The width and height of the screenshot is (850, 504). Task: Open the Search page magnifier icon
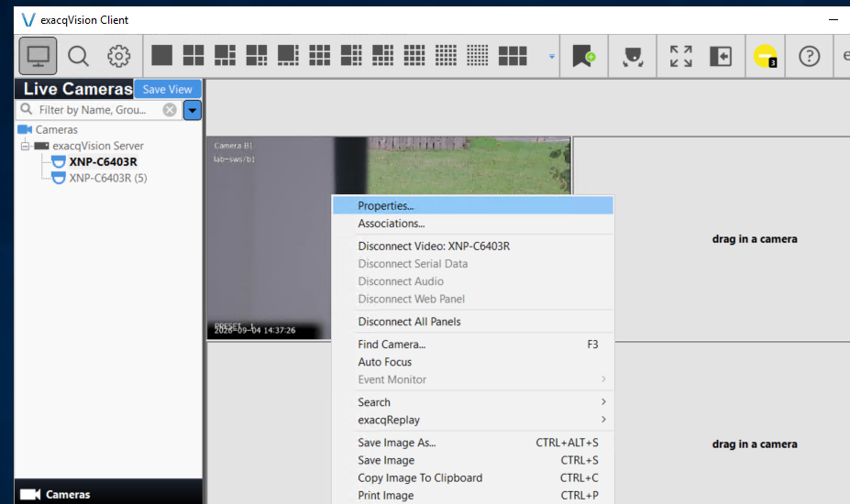tap(78, 56)
